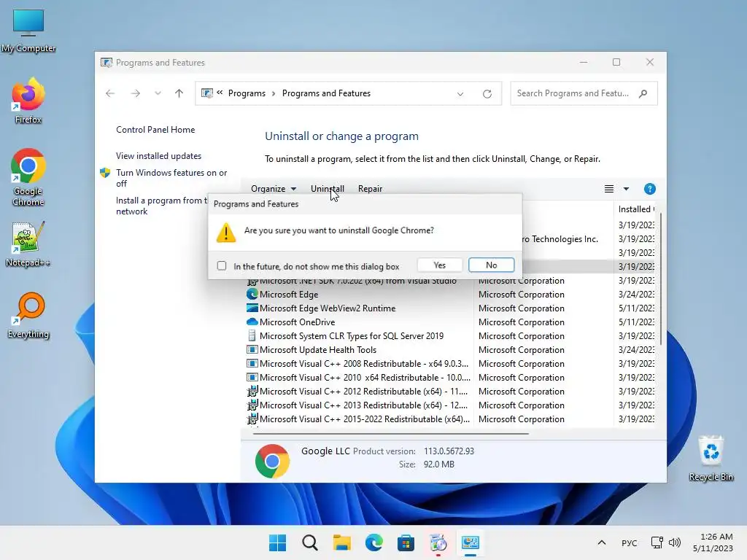
Task: Select Microsoft Visual C++ 2012 Redistributable row
Action: tap(363, 391)
